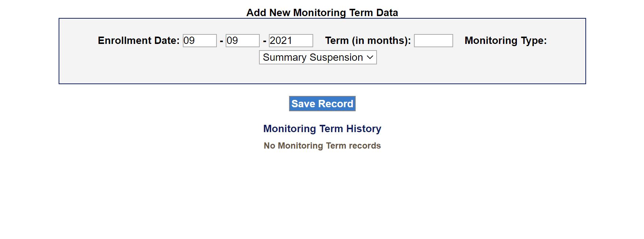Click the Add New Monitoring Term Data heading
Image resolution: width=644 pixels, height=239 pixels.
[x=322, y=13]
